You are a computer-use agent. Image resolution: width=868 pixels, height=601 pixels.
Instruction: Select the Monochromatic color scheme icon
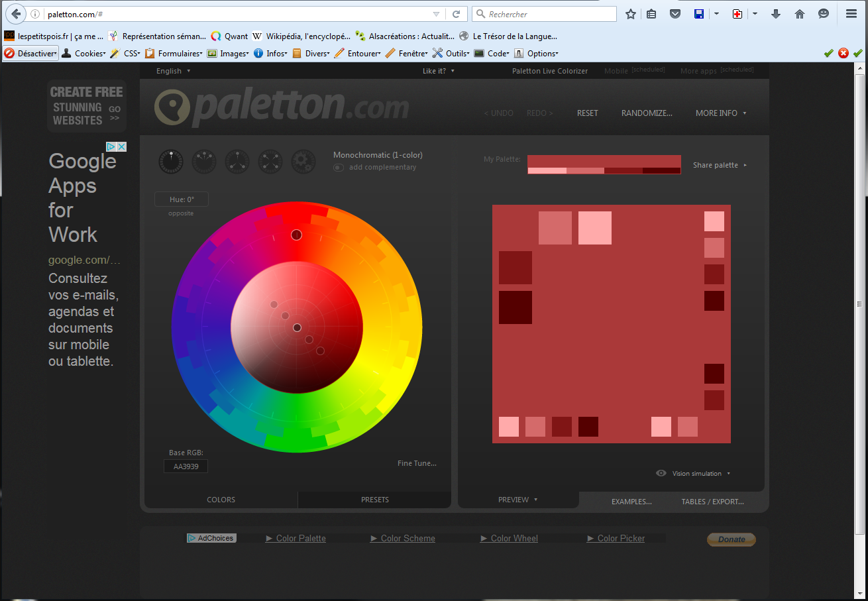tap(171, 161)
